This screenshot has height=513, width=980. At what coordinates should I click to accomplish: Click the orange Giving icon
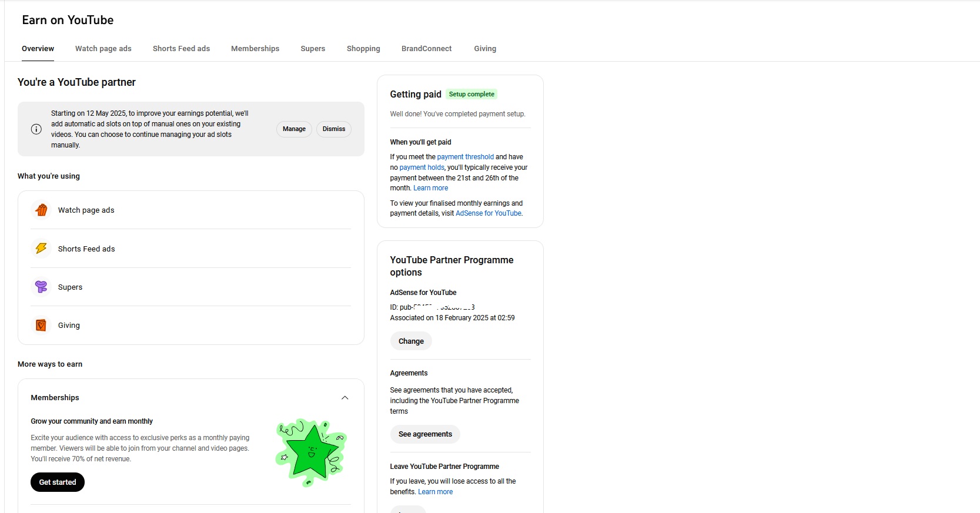click(x=41, y=325)
